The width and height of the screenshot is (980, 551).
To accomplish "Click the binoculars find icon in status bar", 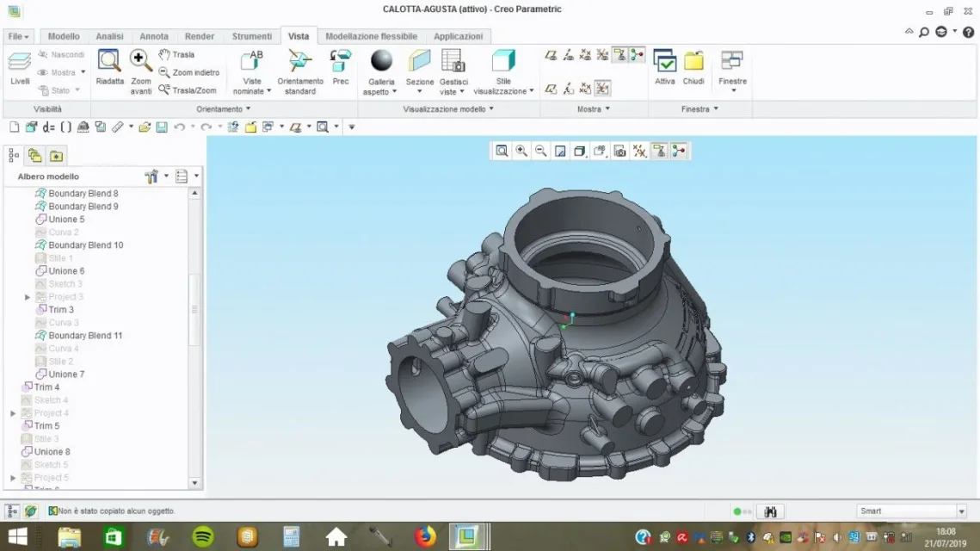I will pos(770,511).
